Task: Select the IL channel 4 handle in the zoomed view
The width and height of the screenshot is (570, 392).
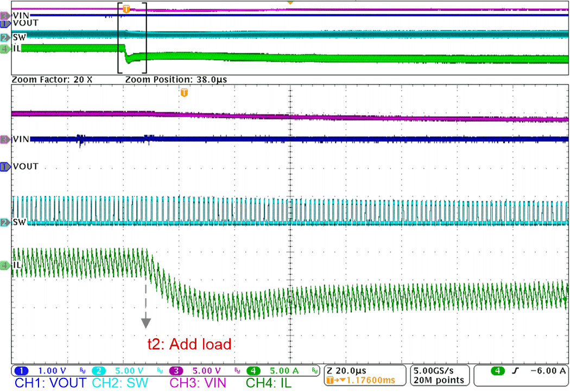Action: (x=5, y=265)
